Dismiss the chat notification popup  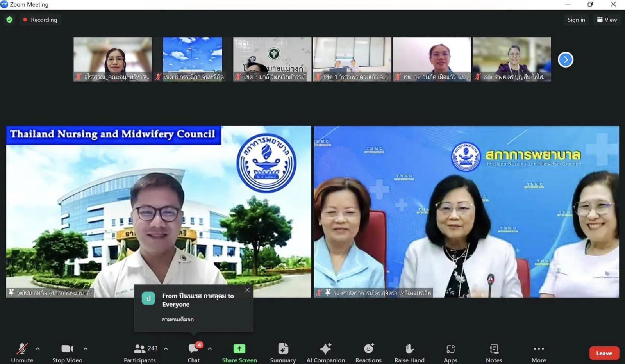pyautogui.click(x=247, y=290)
